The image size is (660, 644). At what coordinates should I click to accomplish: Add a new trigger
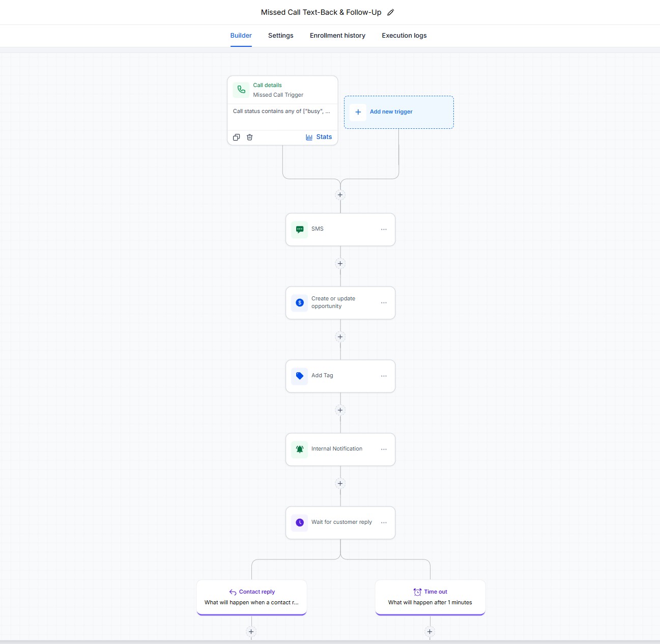click(398, 112)
